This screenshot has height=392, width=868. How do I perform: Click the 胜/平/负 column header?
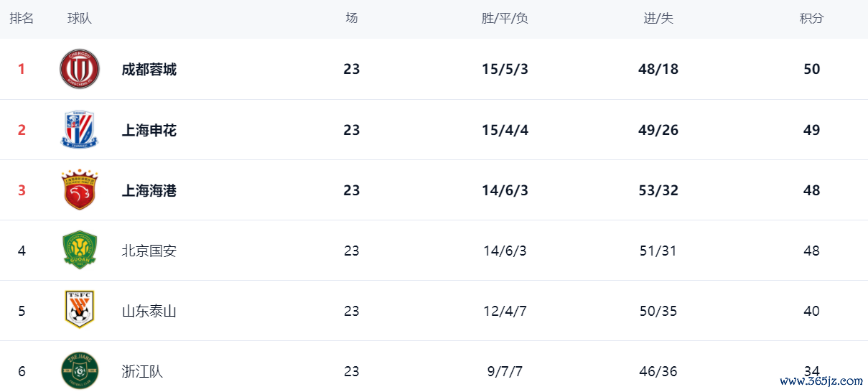(x=505, y=19)
